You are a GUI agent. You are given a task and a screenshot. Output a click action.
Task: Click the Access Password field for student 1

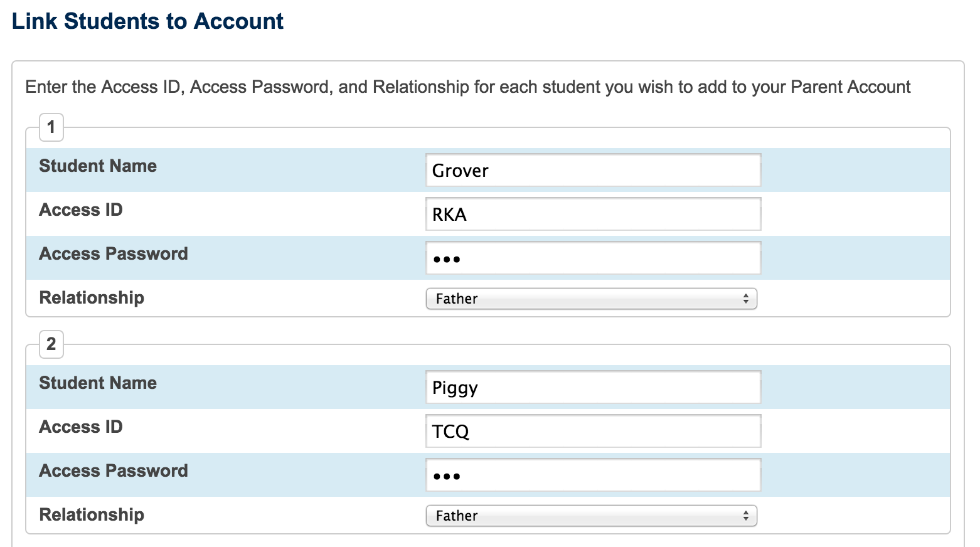(x=593, y=258)
